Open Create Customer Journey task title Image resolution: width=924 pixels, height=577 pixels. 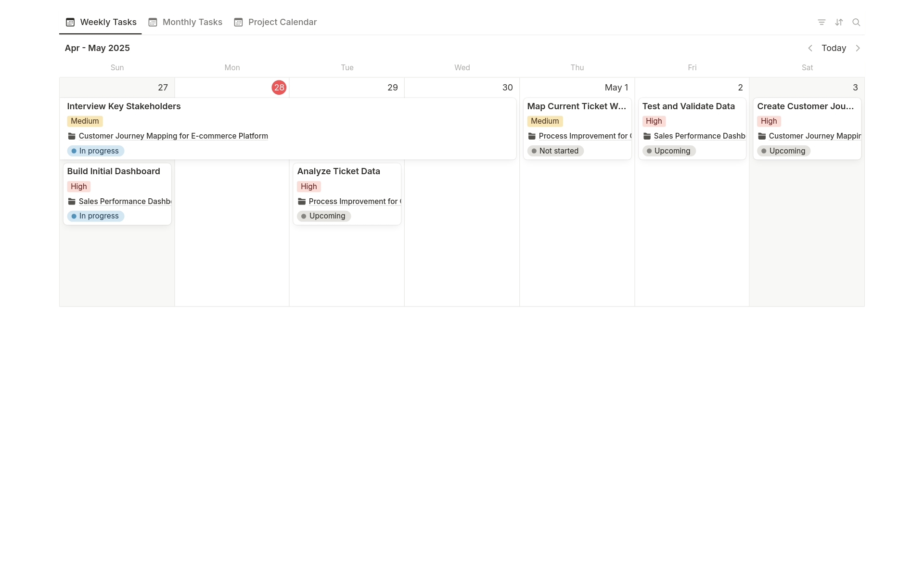pyautogui.click(x=805, y=106)
